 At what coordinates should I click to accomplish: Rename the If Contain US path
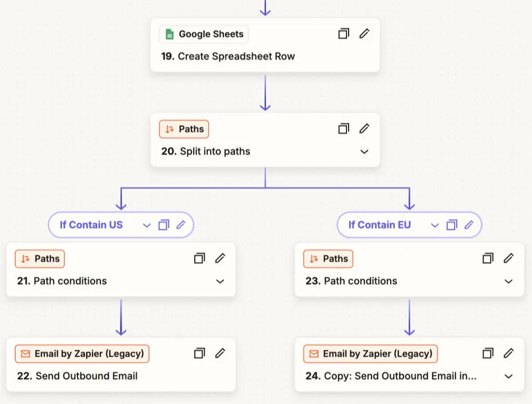coord(181,225)
